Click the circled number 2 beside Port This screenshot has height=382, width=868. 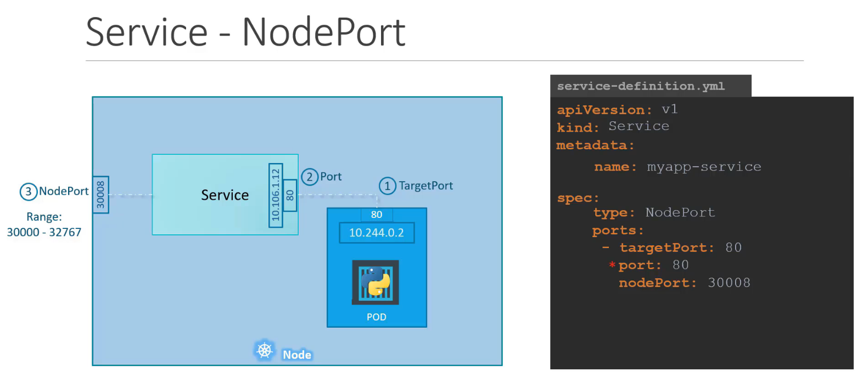tap(310, 177)
